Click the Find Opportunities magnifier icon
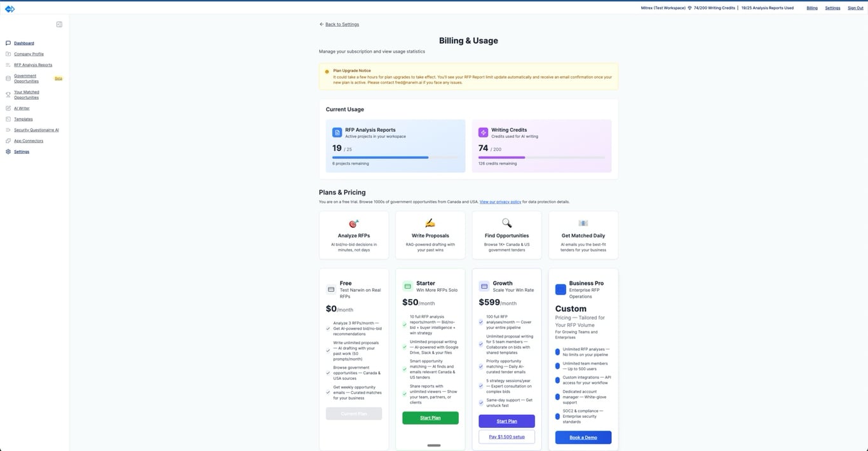868x451 pixels. pyautogui.click(x=506, y=223)
